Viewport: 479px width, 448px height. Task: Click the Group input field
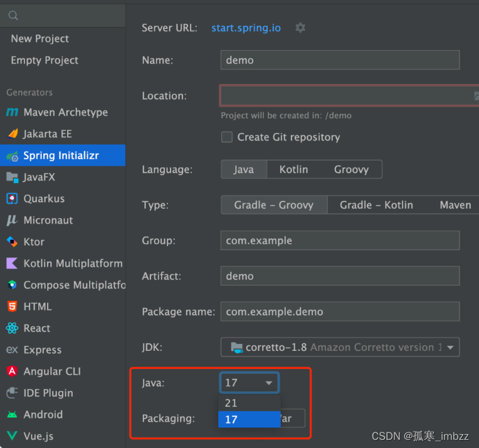[340, 241]
